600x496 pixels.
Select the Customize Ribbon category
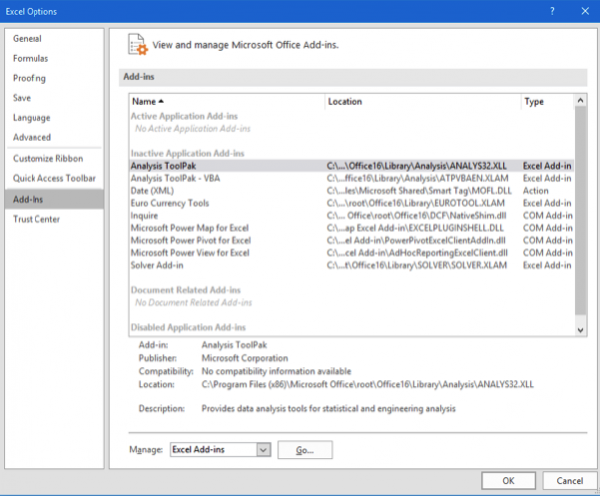click(48, 158)
